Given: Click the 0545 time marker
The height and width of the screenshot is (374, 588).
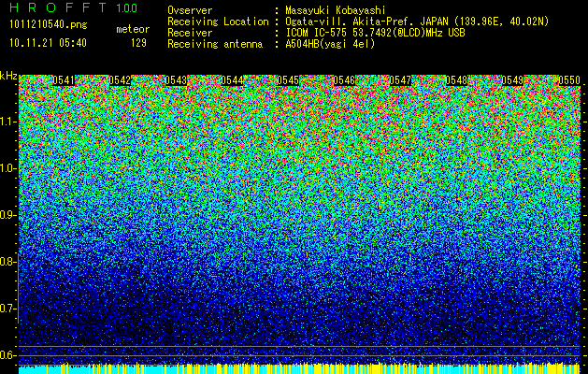Looking at the screenshot, I should click(288, 80).
